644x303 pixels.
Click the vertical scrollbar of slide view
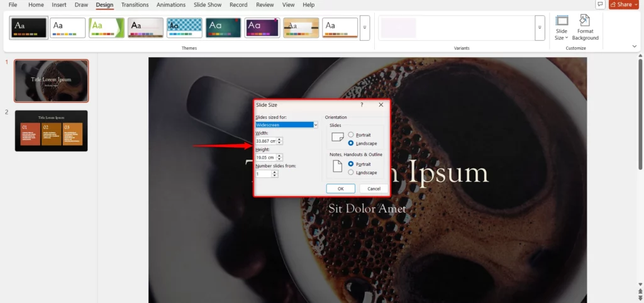click(x=640, y=114)
